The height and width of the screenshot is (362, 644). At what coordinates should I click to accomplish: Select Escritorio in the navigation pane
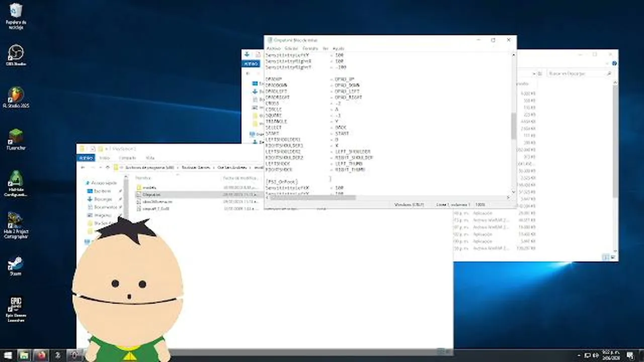pyautogui.click(x=102, y=191)
